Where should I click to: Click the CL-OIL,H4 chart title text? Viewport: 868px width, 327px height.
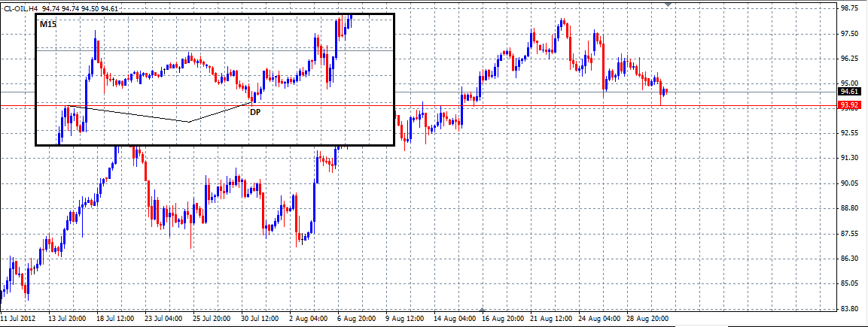click(x=23, y=8)
